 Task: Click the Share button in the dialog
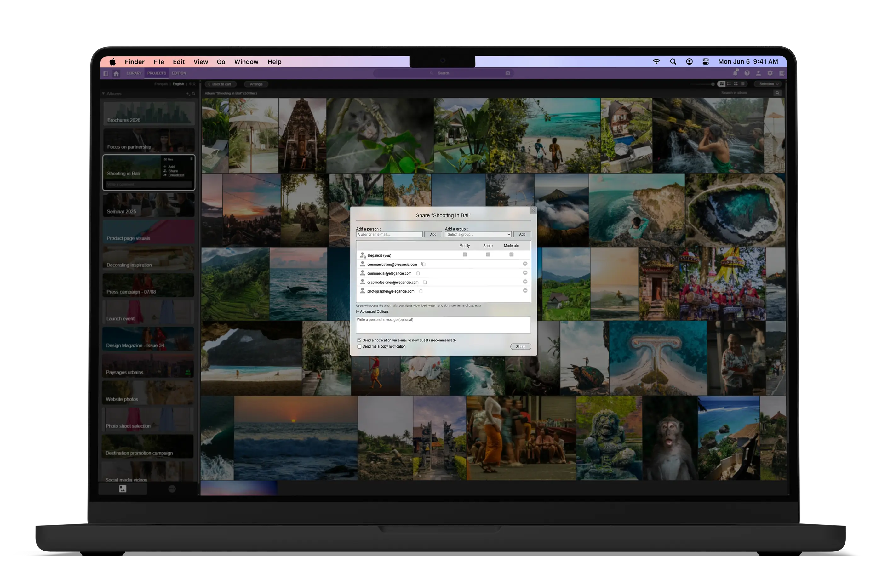520,346
